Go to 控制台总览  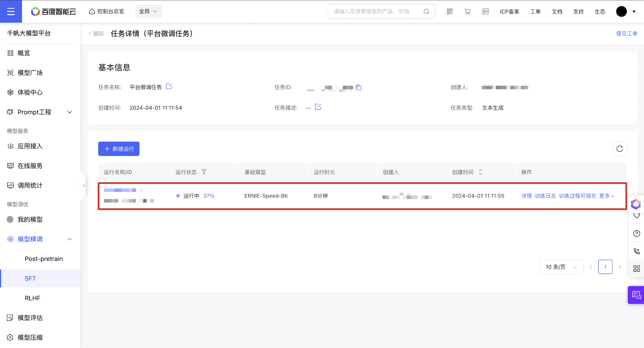[107, 11]
